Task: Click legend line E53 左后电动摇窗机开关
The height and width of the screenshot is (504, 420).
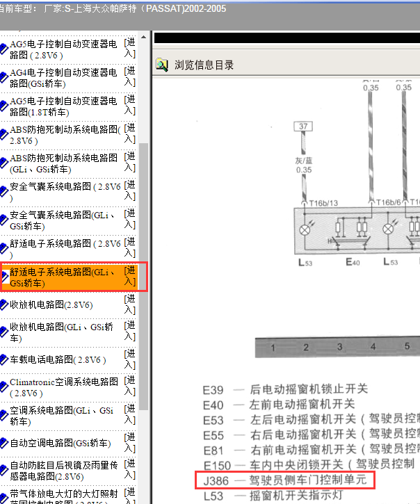Action: (312, 420)
